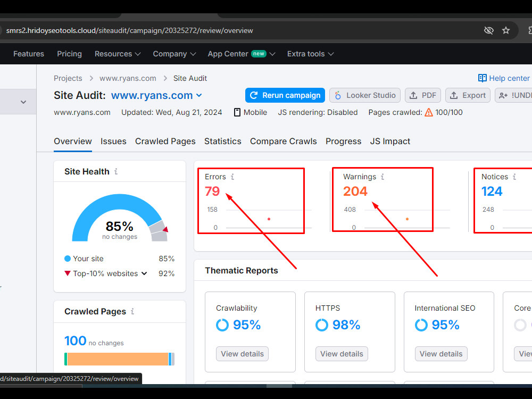Image resolution: width=532 pixels, height=399 pixels.
Task: Expand the App Center menu
Action: pyautogui.click(x=241, y=54)
